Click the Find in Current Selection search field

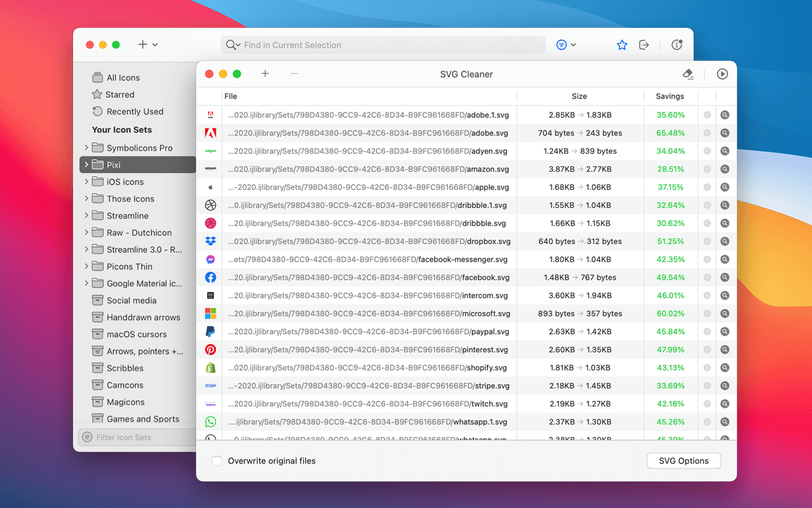click(383, 45)
